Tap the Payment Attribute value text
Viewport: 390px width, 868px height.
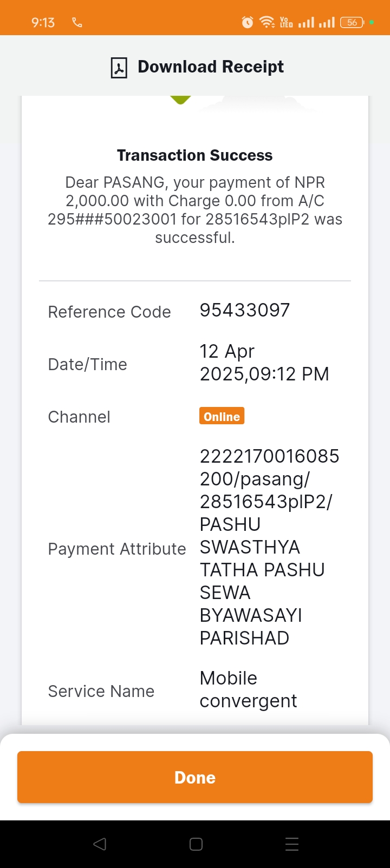(270, 547)
